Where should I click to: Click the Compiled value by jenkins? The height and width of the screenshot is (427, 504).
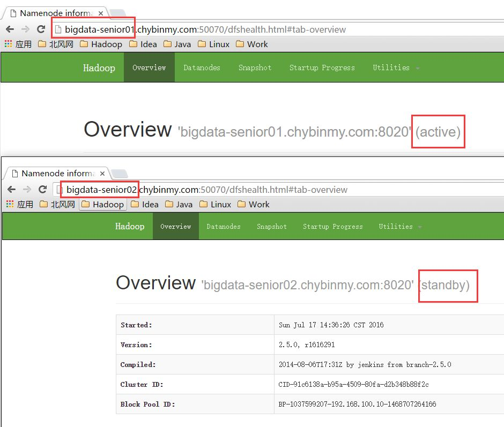[365, 365]
